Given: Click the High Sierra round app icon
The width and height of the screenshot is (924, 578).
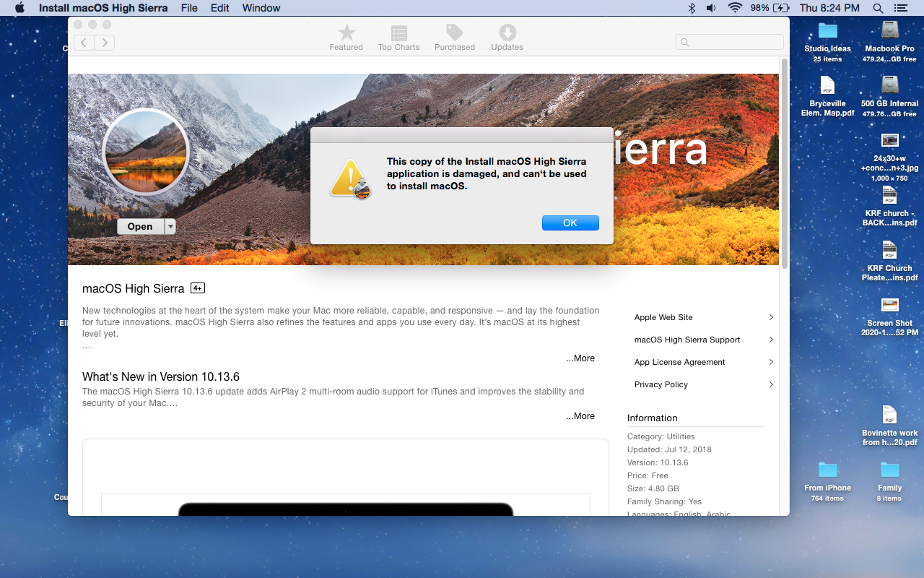Looking at the screenshot, I should [146, 152].
